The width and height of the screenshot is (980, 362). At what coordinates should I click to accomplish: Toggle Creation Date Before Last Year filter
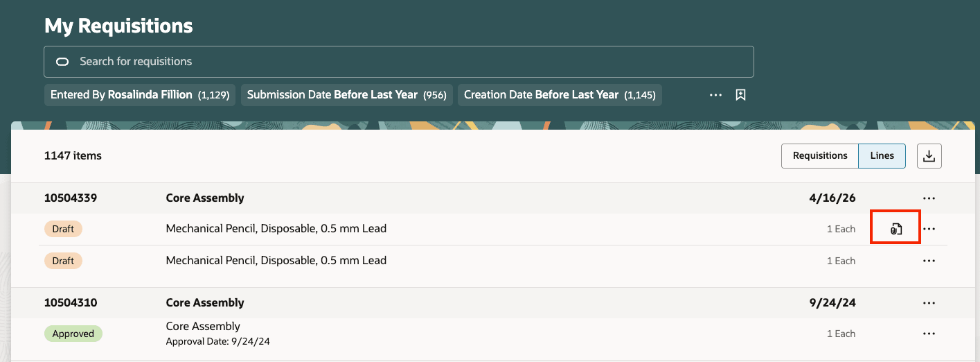(x=560, y=95)
